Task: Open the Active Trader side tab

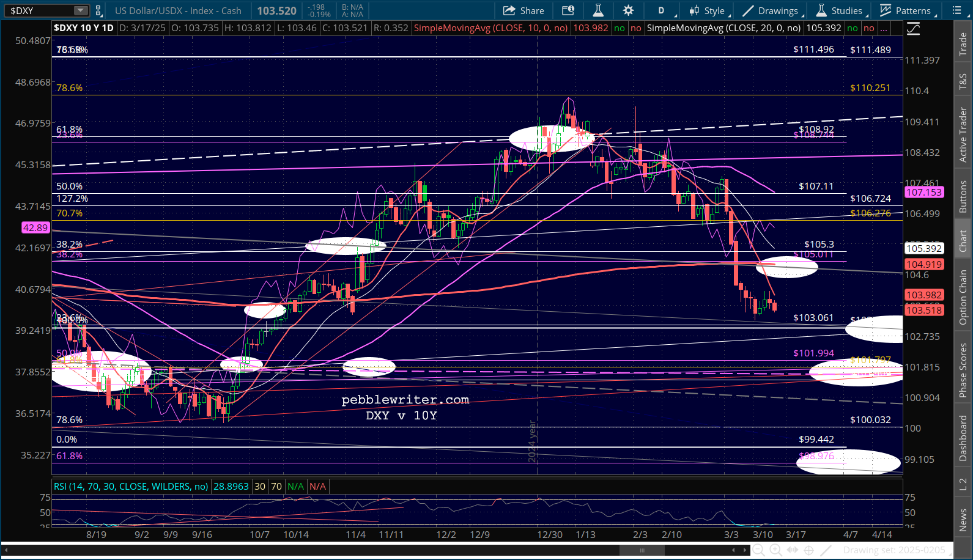Action: click(x=963, y=135)
